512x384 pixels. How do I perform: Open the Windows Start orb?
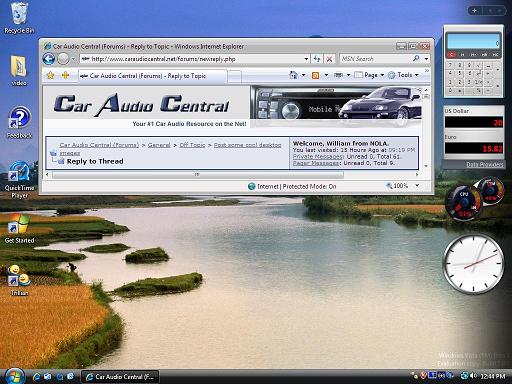coord(14,377)
